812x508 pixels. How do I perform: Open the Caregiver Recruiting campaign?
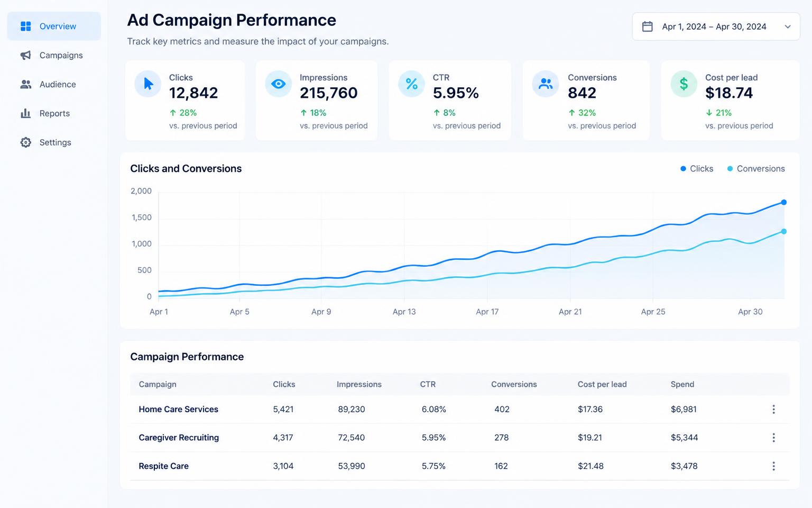click(179, 438)
